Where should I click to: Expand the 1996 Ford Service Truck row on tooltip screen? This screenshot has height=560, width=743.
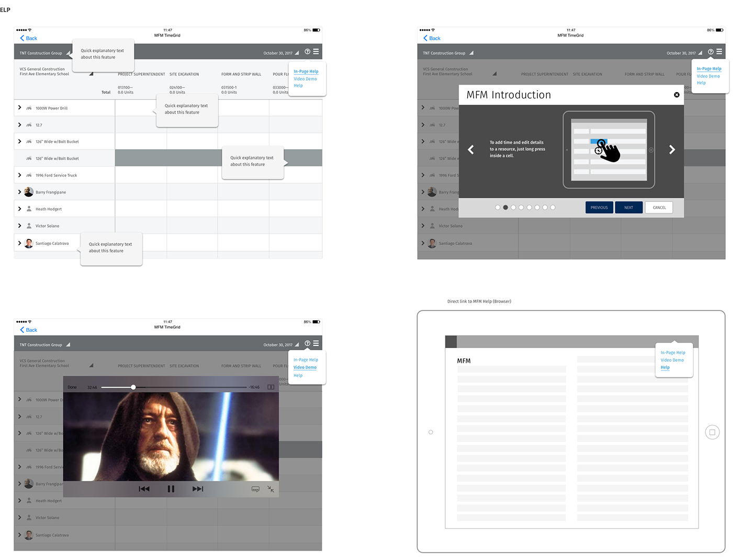(x=20, y=175)
